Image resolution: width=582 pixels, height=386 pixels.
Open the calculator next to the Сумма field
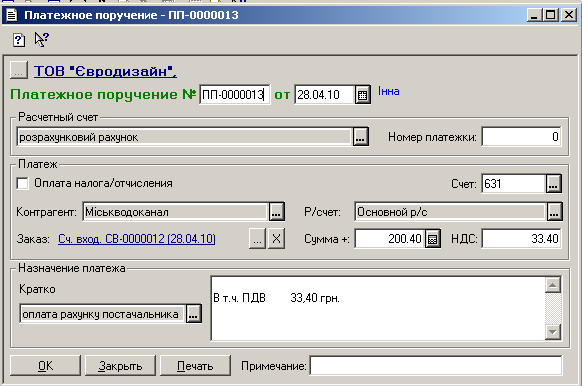(x=432, y=239)
